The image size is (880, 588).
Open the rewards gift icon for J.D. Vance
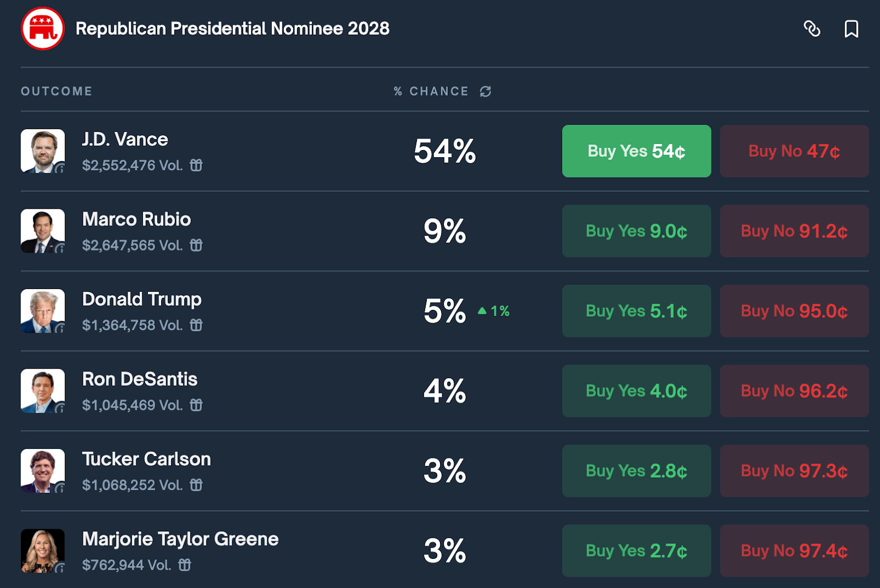click(196, 165)
